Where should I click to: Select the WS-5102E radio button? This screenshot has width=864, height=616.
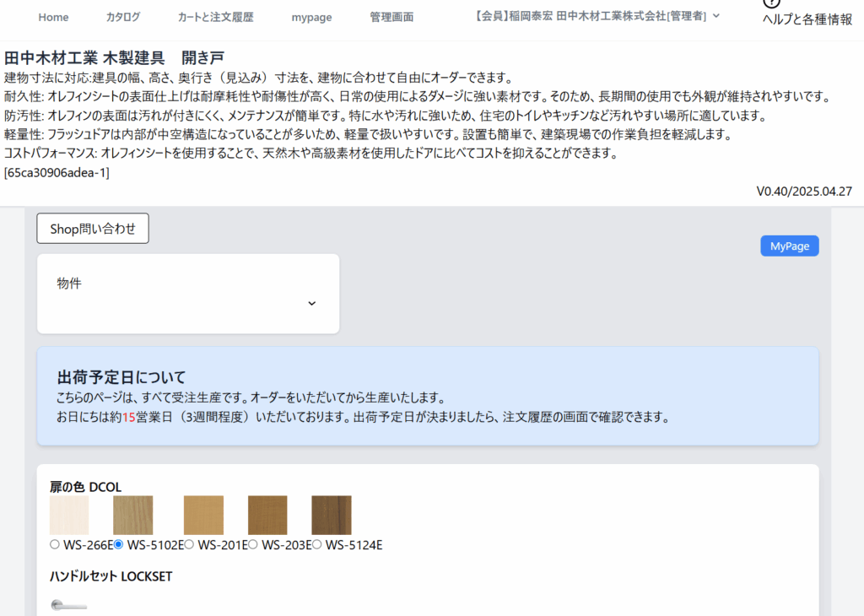pyautogui.click(x=118, y=544)
